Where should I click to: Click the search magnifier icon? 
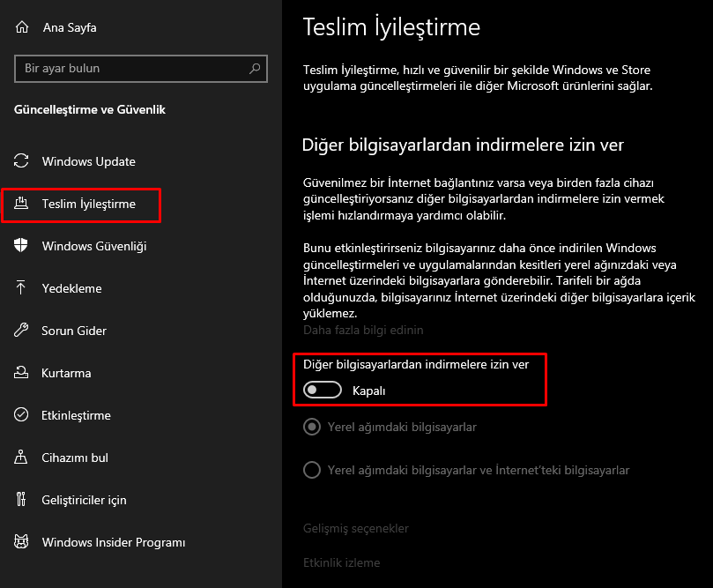click(x=254, y=68)
